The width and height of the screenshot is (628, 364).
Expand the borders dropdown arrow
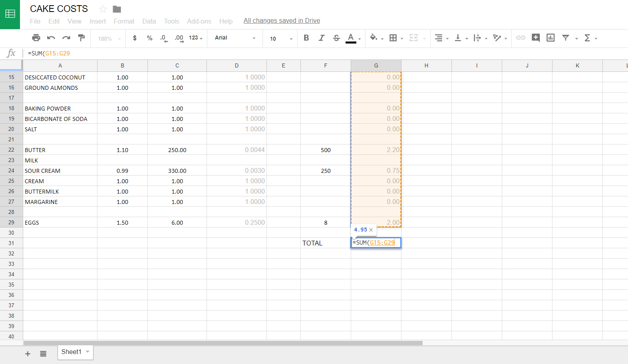coord(402,38)
